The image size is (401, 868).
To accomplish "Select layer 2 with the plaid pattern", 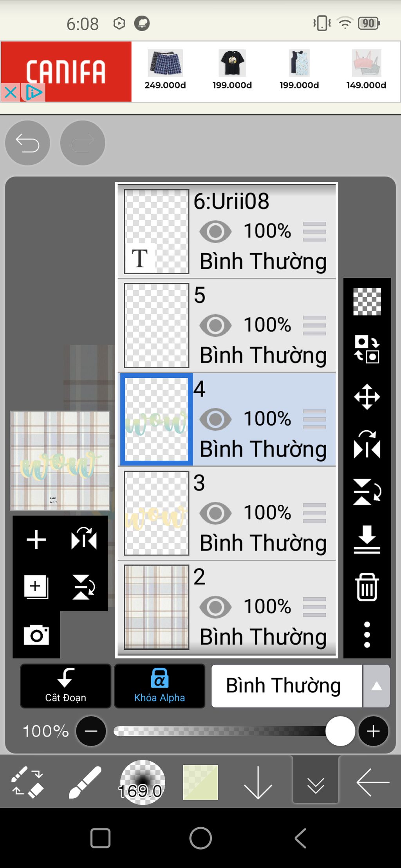I will [x=227, y=607].
